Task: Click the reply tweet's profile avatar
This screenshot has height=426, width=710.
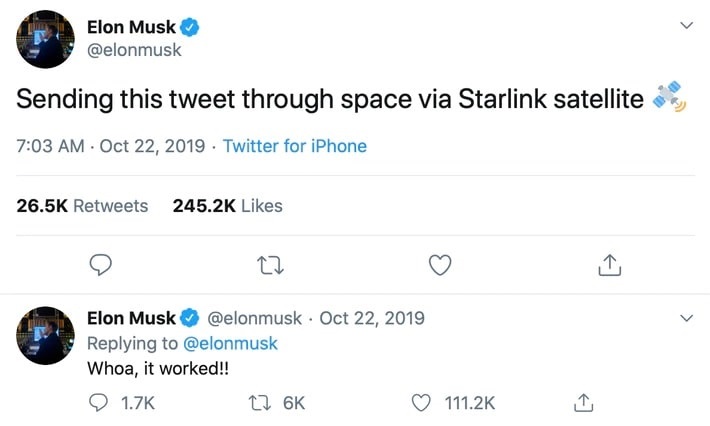Action: pos(46,333)
